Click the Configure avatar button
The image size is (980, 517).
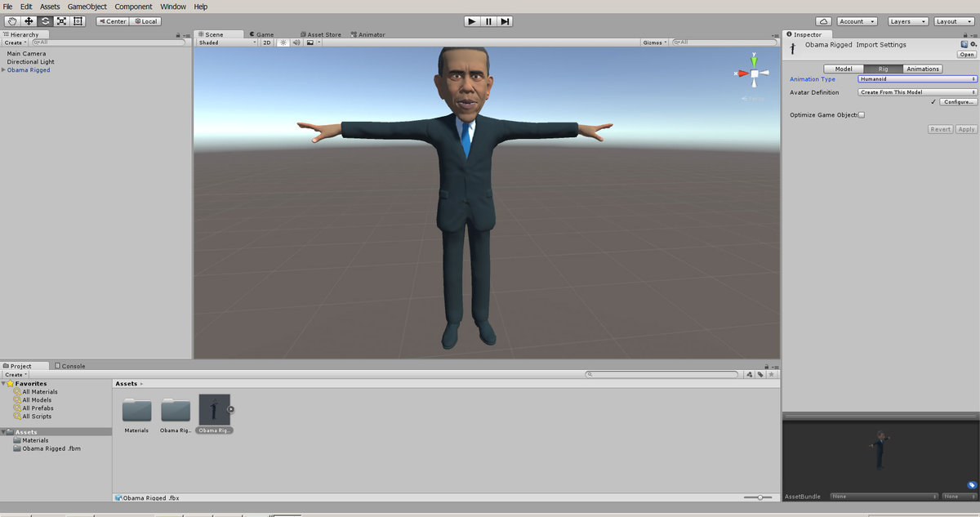pyautogui.click(x=959, y=102)
